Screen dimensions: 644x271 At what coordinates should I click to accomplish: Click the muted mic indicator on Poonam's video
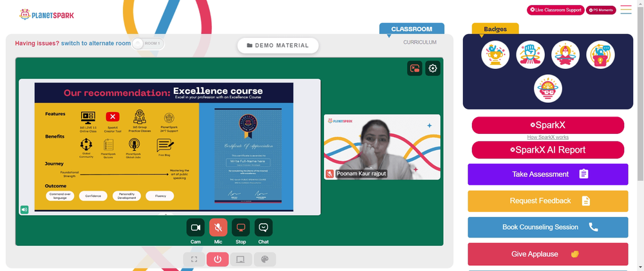329,174
